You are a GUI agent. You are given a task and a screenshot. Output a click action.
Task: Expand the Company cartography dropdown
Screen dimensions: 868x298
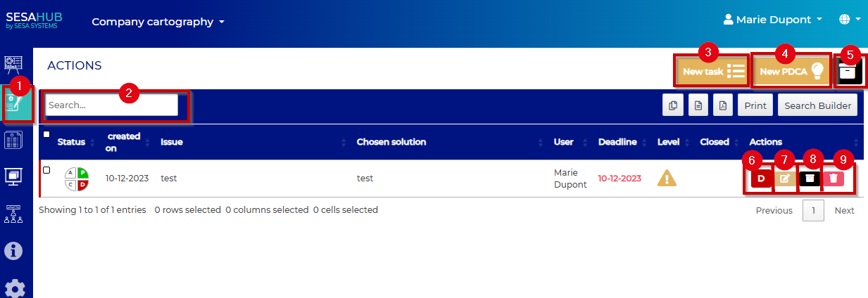coord(158,22)
